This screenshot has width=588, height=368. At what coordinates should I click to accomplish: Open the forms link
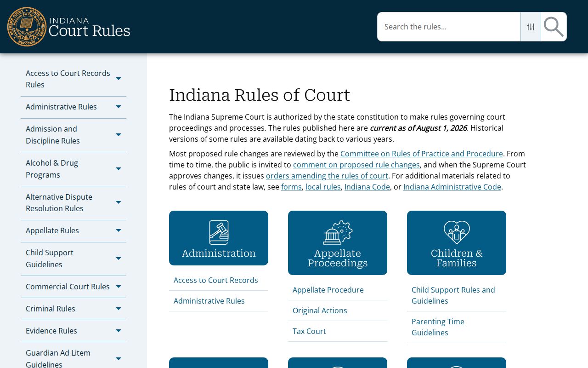point(291,187)
